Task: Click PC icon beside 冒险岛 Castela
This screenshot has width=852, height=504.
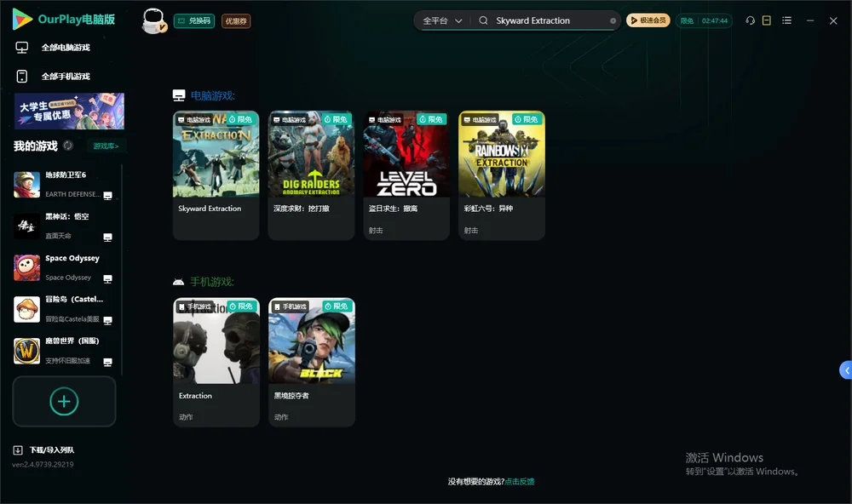Action: [107, 320]
